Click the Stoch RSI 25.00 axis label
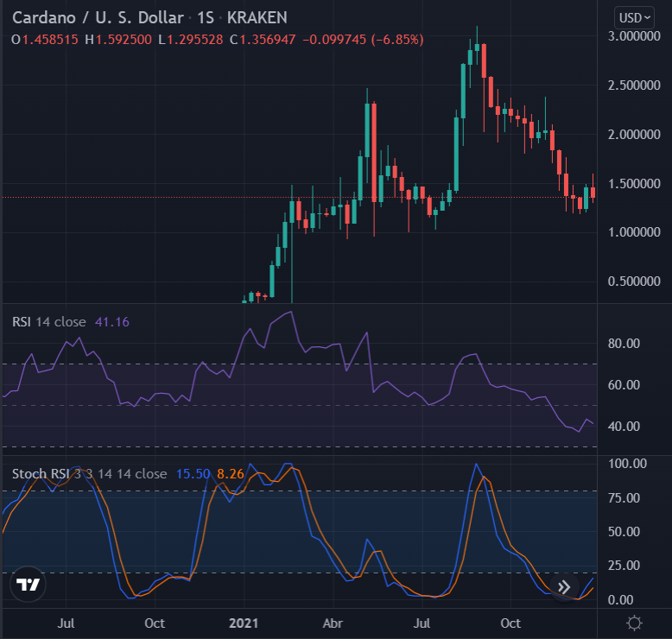Screen dimensions: 672x639 [624, 566]
